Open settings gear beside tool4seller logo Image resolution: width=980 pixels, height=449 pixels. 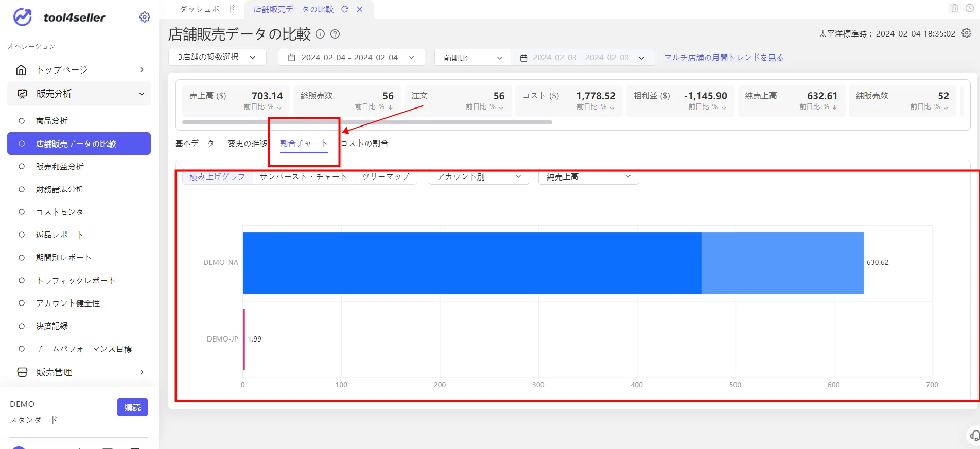pyautogui.click(x=145, y=17)
